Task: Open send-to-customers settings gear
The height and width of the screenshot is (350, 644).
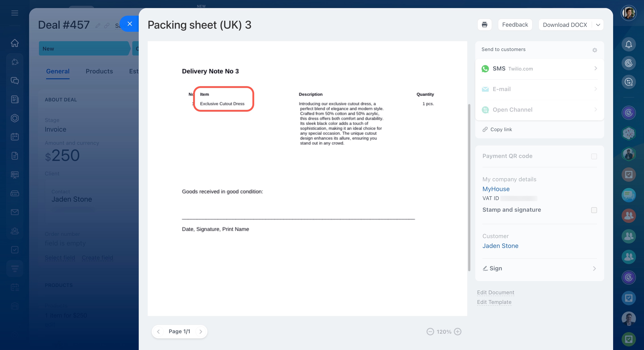Action: tap(595, 50)
